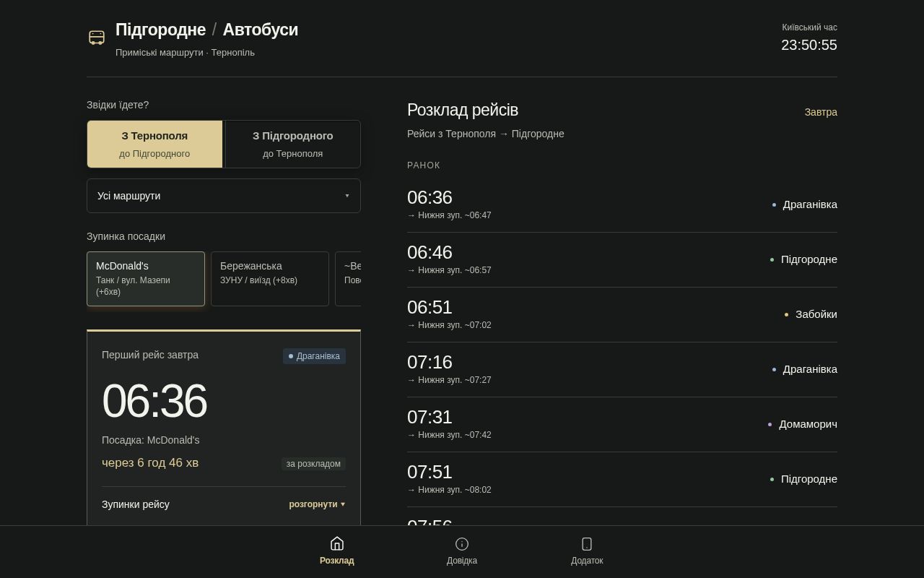Click the за розкладом status badge
The image size is (924, 578).
click(x=313, y=464)
